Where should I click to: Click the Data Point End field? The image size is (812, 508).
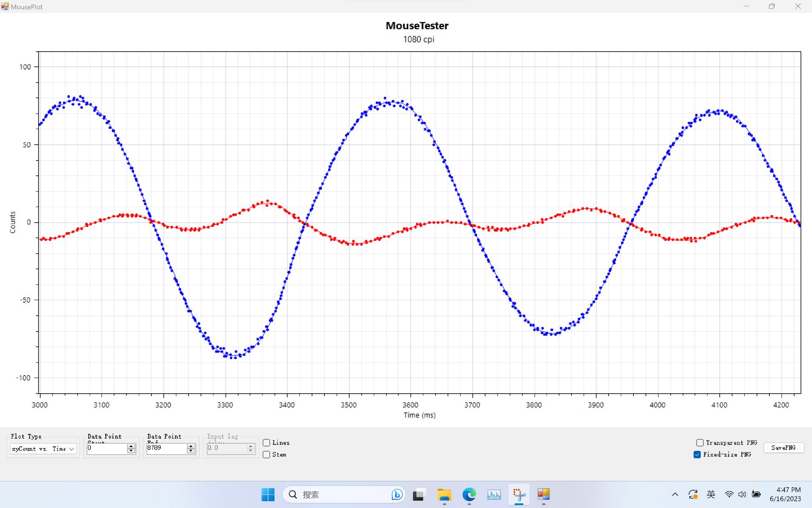(x=166, y=448)
